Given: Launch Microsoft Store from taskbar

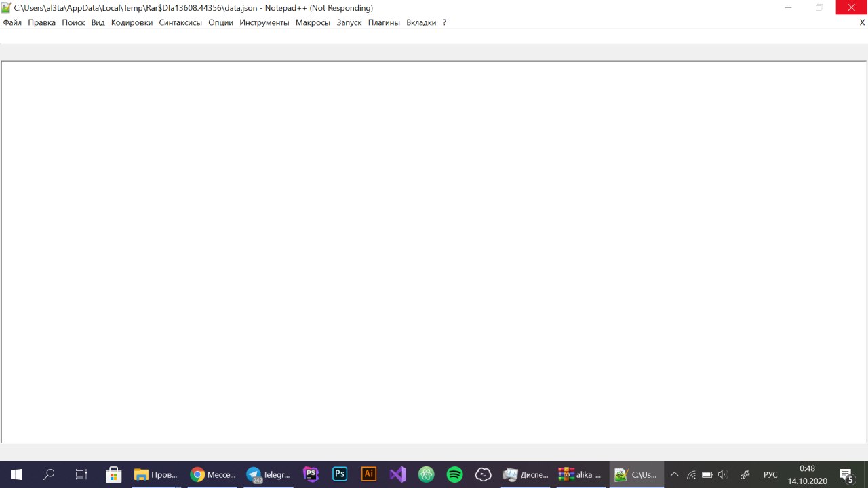Looking at the screenshot, I should click(x=114, y=474).
